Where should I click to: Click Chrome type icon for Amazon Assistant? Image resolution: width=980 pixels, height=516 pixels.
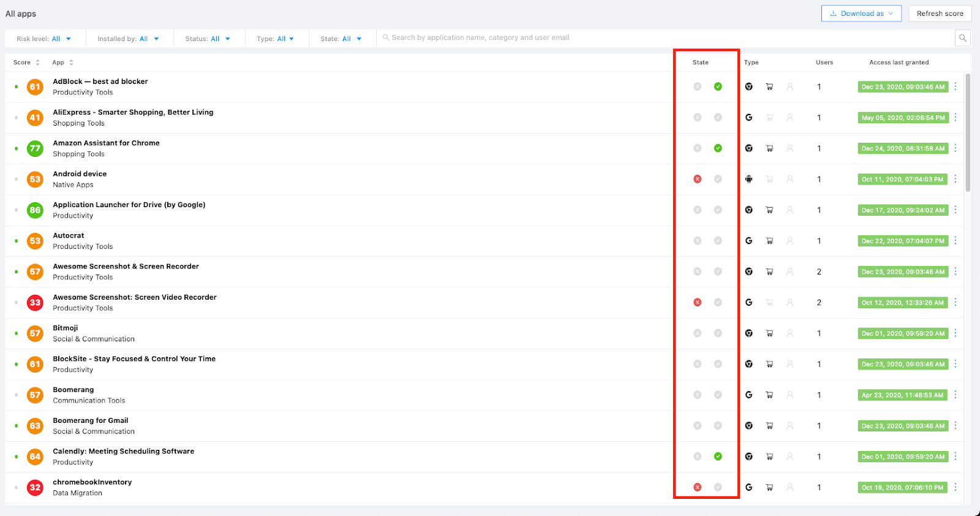tap(748, 148)
